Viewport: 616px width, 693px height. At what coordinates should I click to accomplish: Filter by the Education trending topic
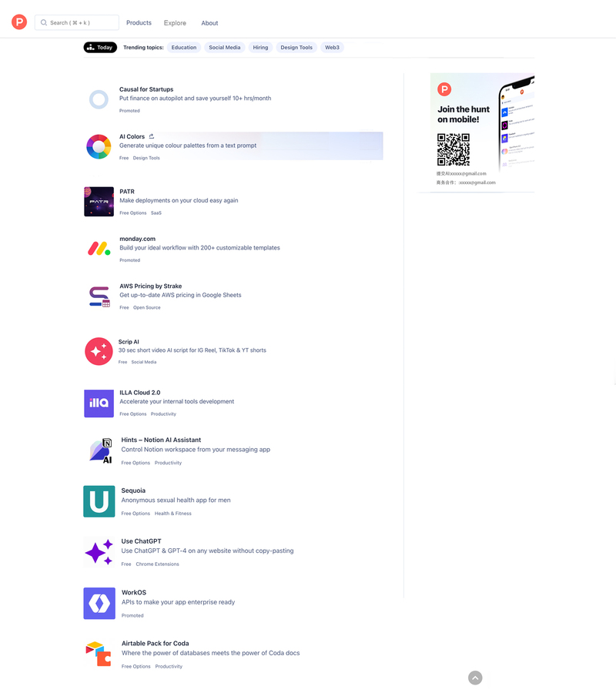click(x=184, y=47)
